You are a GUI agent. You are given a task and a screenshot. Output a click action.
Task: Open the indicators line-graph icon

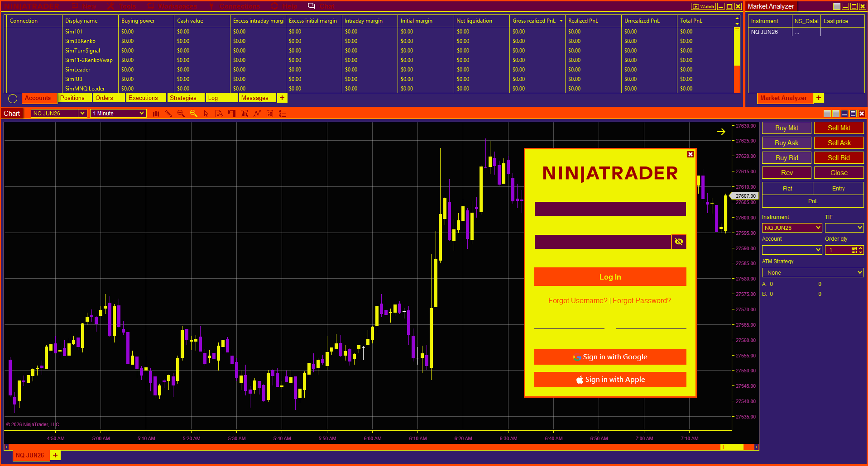(x=257, y=114)
